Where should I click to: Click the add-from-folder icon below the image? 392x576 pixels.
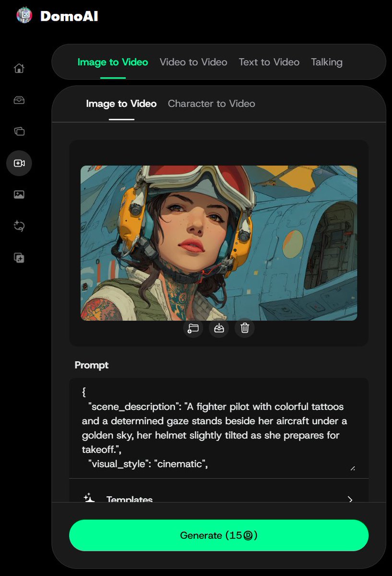(193, 328)
